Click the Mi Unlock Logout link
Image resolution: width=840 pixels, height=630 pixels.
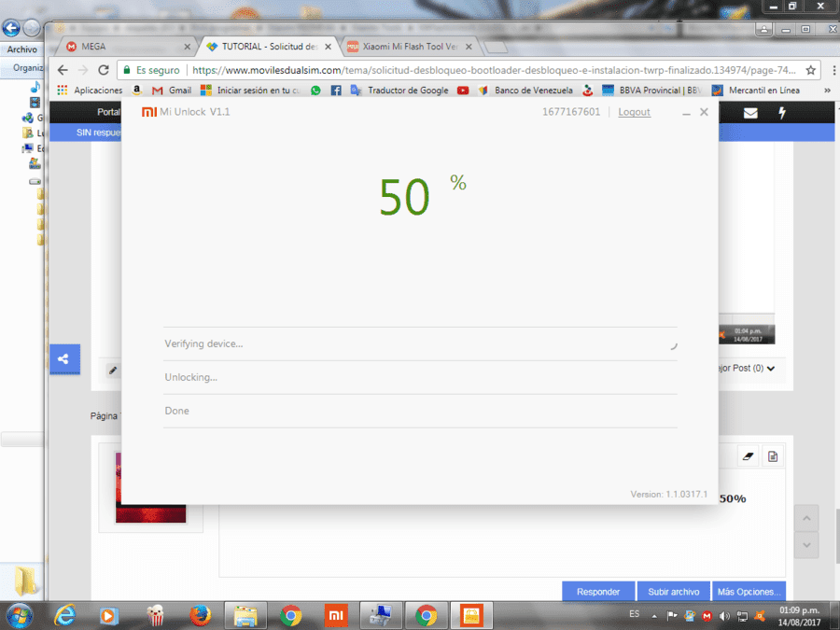point(634,112)
